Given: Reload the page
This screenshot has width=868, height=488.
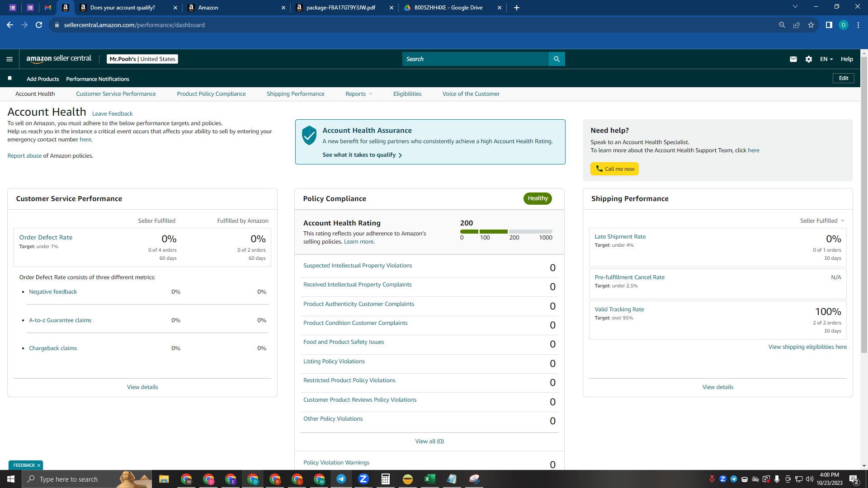Looking at the screenshot, I should [x=39, y=25].
